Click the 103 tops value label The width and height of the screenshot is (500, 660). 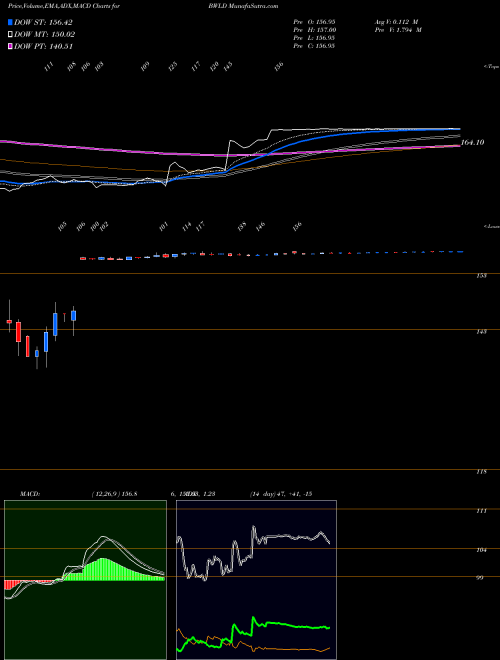(99, 67)
